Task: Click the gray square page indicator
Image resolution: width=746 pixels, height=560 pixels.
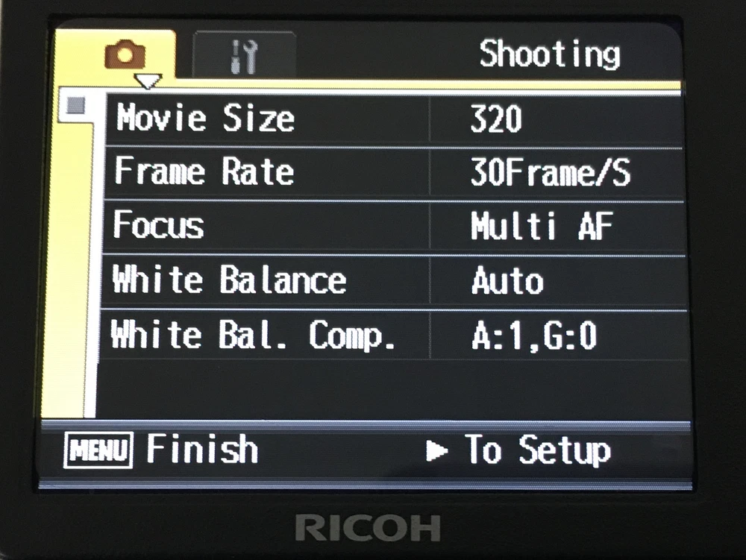Action: 75,106
